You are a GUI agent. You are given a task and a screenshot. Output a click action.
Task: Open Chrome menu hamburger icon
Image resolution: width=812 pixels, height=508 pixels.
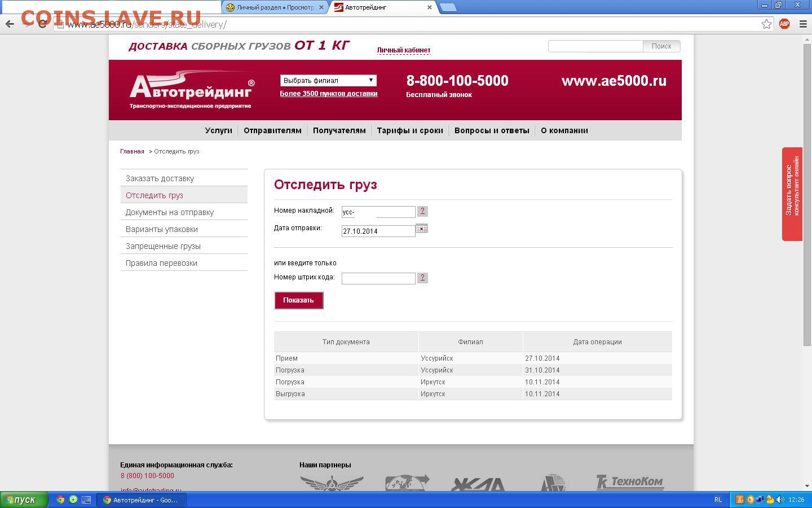click(803, 24)
